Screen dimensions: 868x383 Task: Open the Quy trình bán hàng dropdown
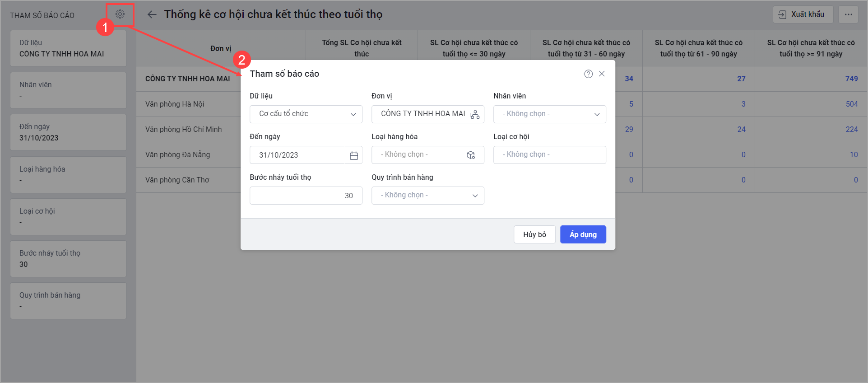(x=427, y=195)
